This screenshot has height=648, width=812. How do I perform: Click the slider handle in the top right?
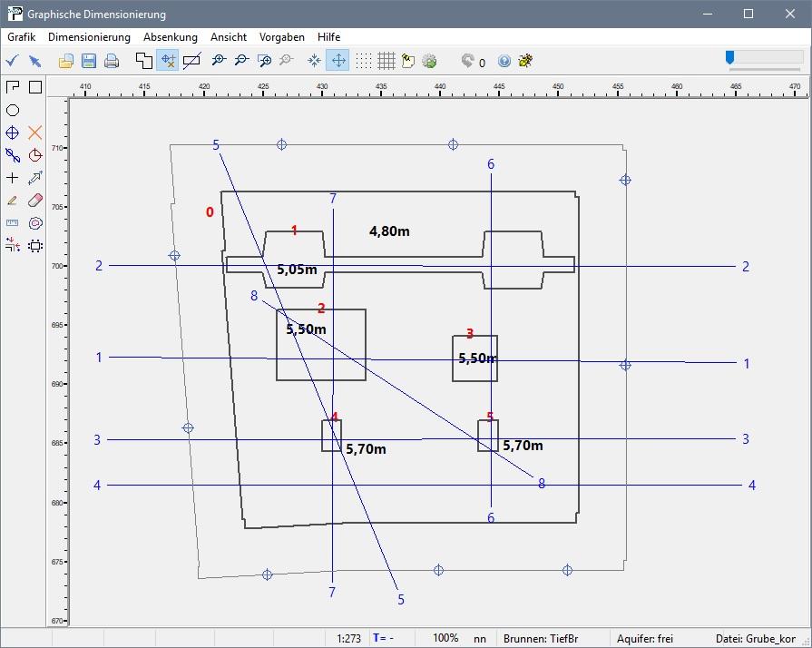tap(729, 57)
